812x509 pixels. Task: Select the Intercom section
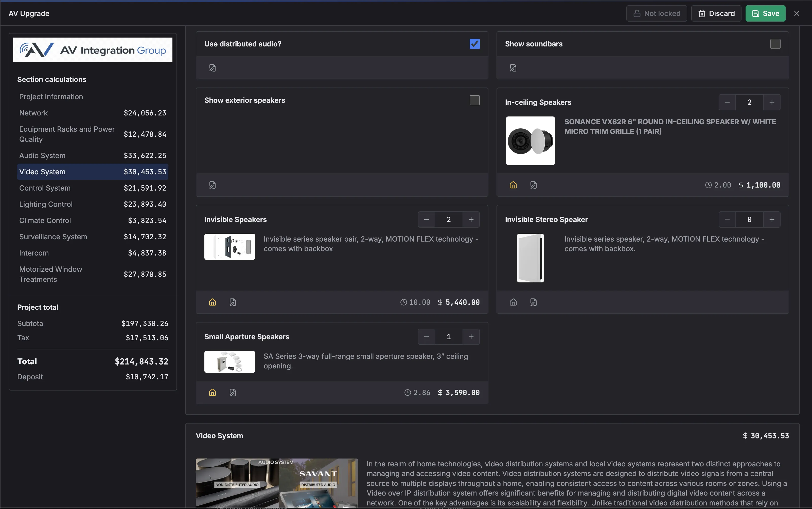click(93, 253)
